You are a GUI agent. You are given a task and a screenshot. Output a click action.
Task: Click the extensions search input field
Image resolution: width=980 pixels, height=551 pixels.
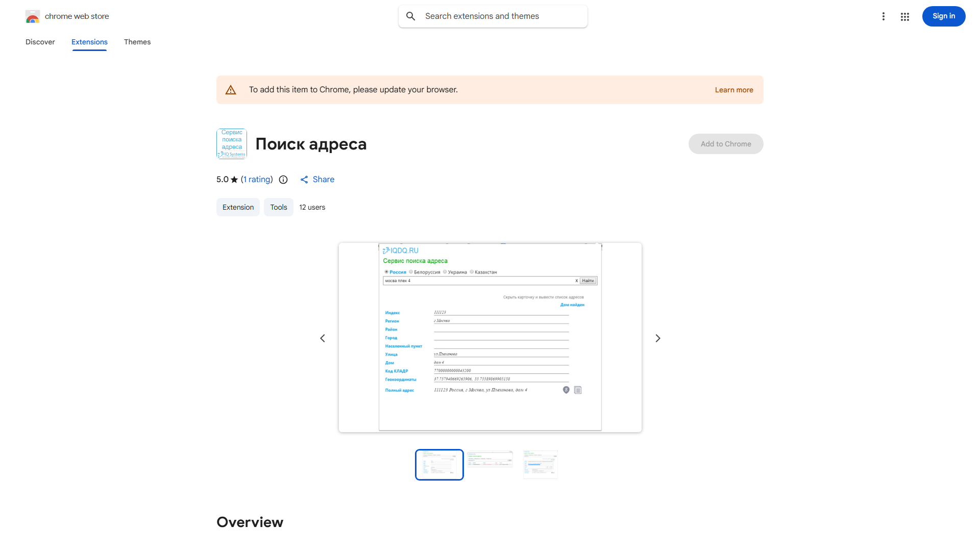pos(493,16)
